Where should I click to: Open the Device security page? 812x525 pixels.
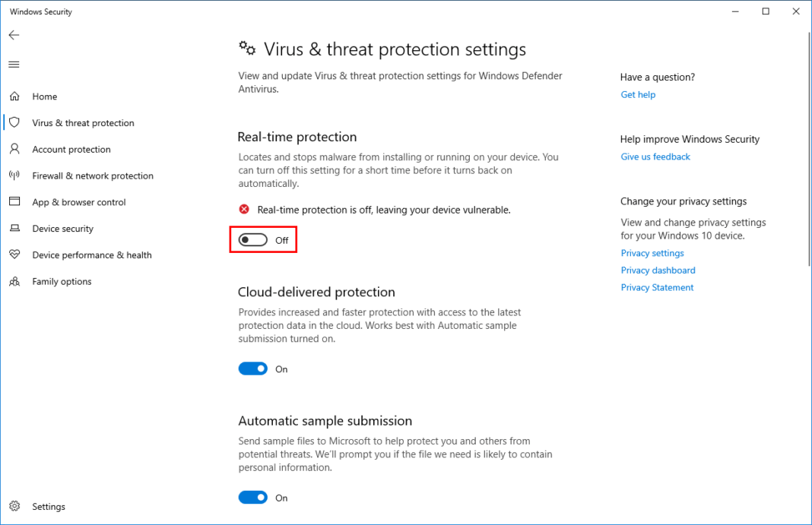(x=15, y=228)
